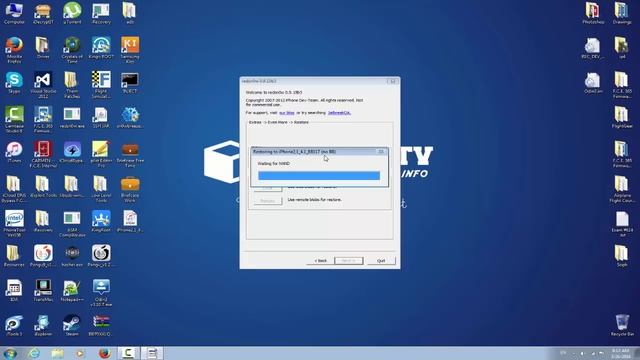Viewport: 640px width, 360px height.
Task: Open Internet Explorer from the taskbar
Action: click(x=34, y=353)
